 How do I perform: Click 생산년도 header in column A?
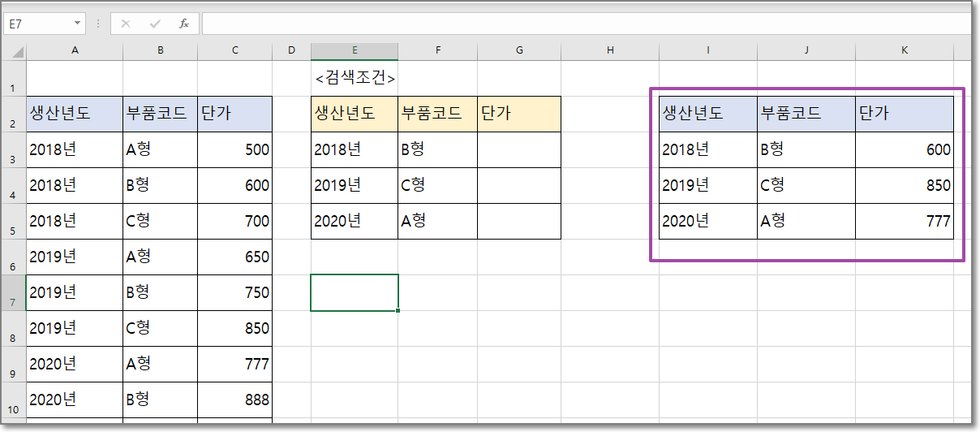point(75,114)
